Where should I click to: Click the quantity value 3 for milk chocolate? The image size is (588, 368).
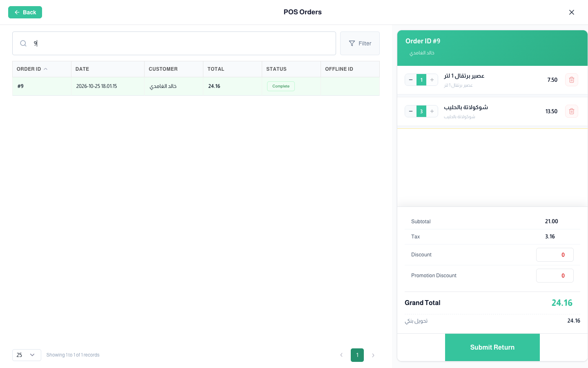pyautogui.click(x=421, y=111)
